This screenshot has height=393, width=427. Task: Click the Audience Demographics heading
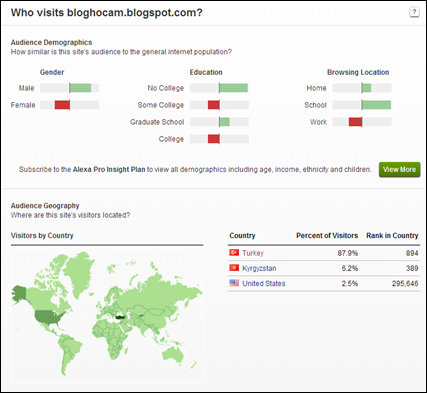coord(51,42)
